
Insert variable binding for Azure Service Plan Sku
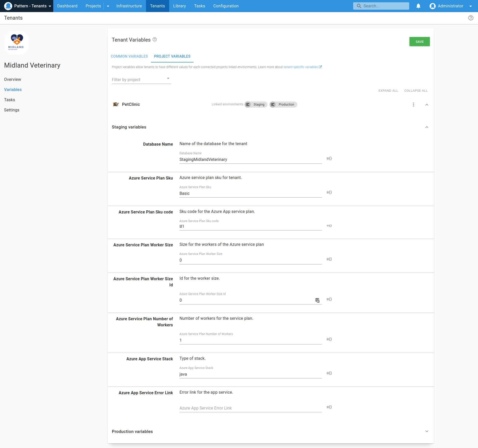click(329, 193)
